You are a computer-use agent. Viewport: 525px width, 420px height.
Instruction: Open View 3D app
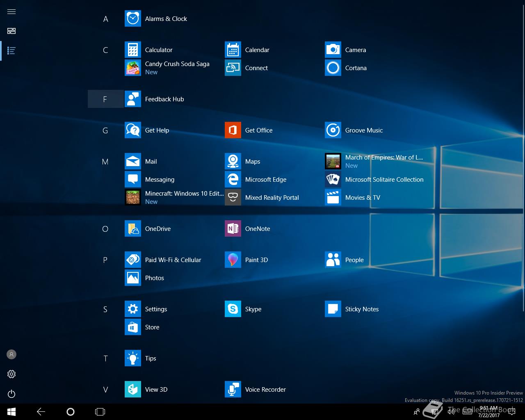(x=133, y=390)
